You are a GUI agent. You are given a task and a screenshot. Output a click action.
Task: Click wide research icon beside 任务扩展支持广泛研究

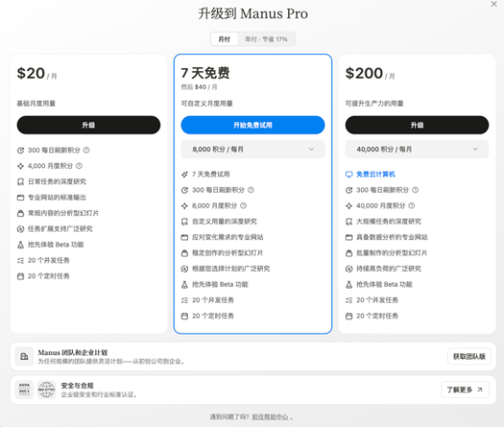[x=21, y=229]
